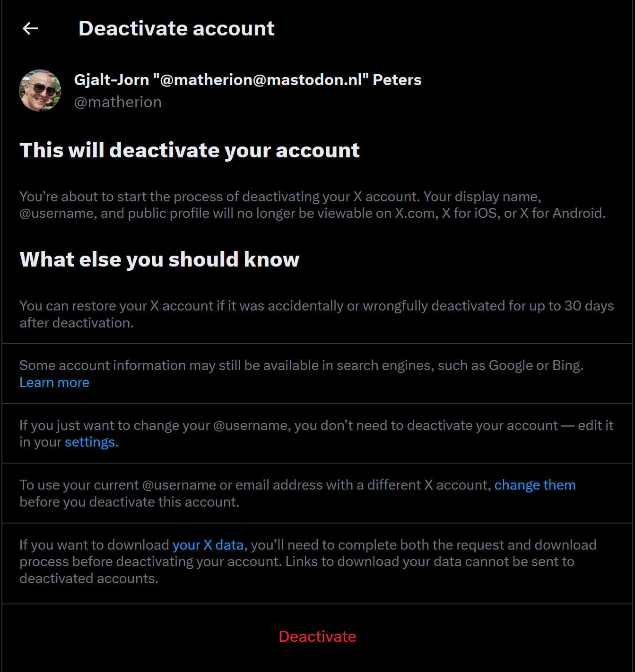This screenshot has width=635, height=672.
Task: Click the back arrow to leave deactivation page
Action: [x=30, y=28]
